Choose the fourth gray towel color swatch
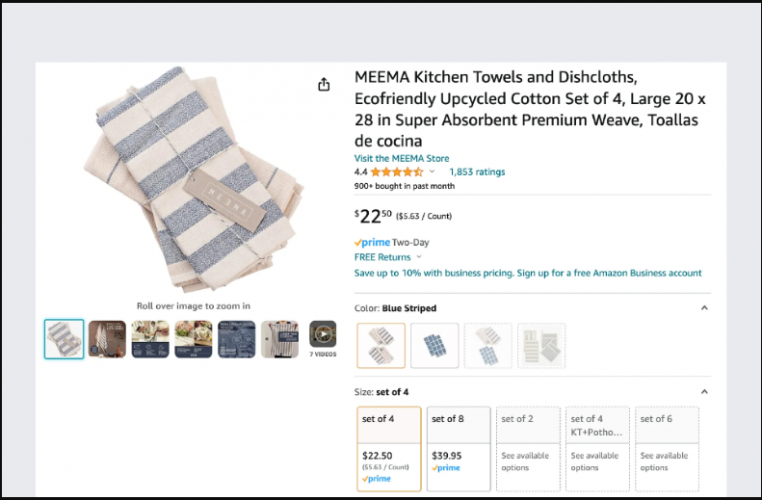Image resolution: width=762 pixels, height=500 pixels. click(x=541, y=345)
